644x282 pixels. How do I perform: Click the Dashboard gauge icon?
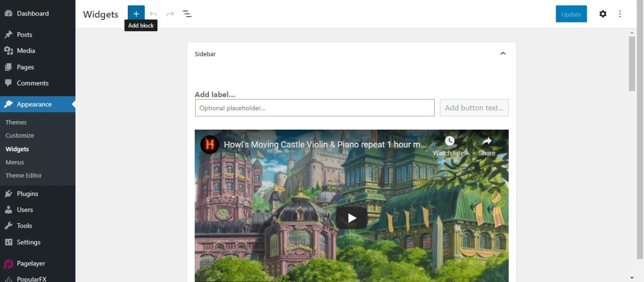9,13
